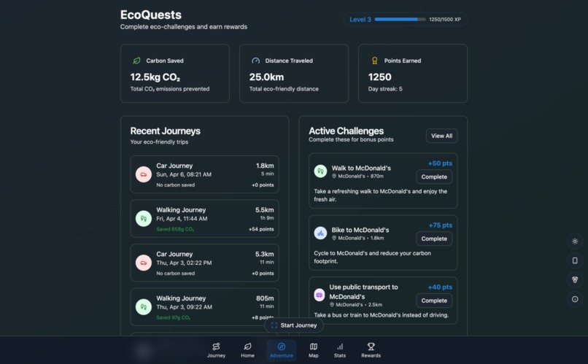Viewport: 588px width, 364px height.
Task: Click footprints icon for 5.5km Walking Journey
Action: pos(143,219)
